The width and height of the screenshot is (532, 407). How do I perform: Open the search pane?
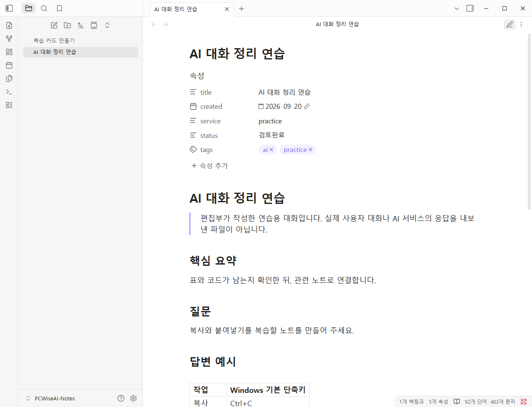(x=44, y=8)
